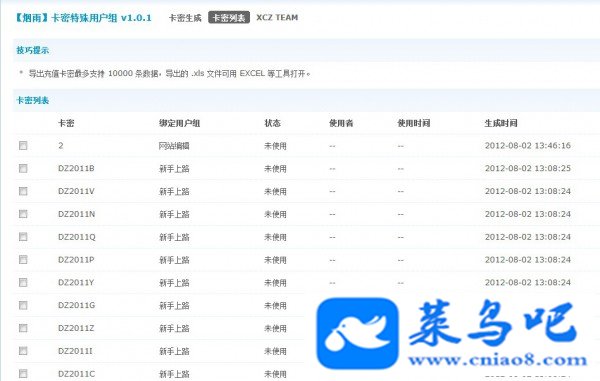Click the 卡密 column header
The image size is (600, 381).
(x=66, y=123)
